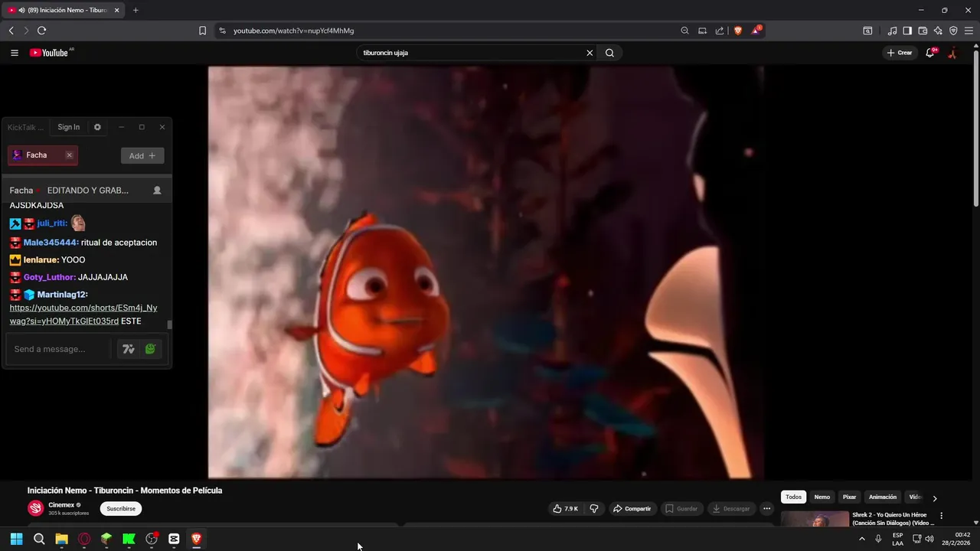This screenshot has width=980, height=551.
Task: Go back in browser history
Action: point(11,31)
